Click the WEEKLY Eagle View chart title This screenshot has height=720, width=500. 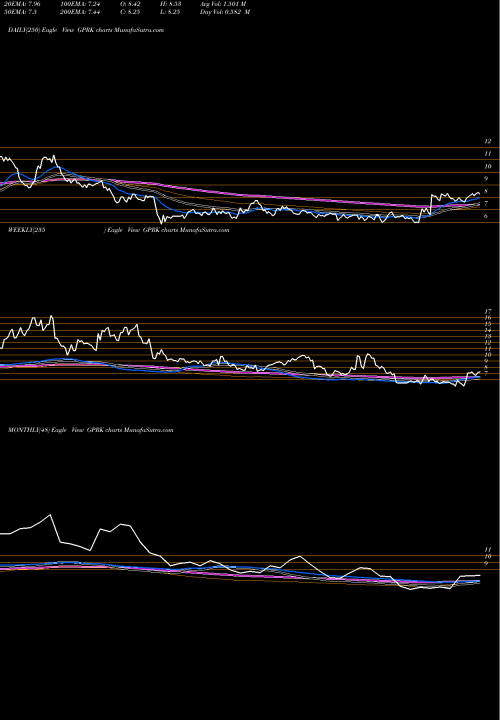[x=118, y=230]
